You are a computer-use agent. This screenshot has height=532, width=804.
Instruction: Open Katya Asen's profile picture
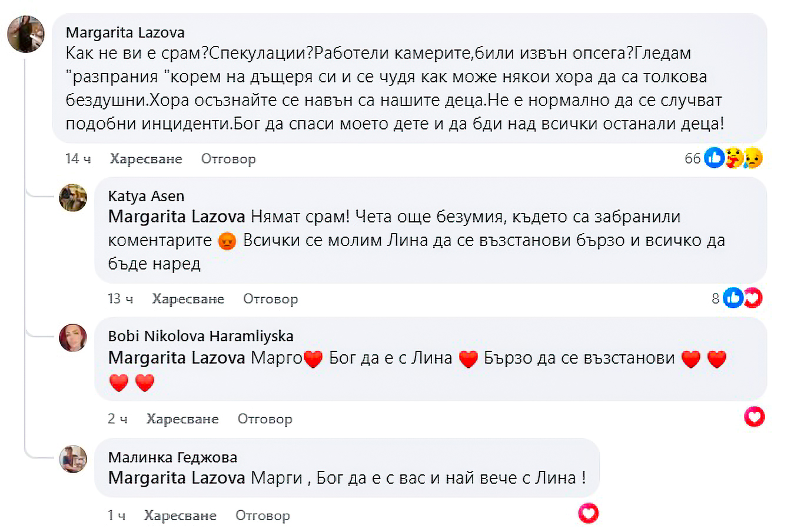(x=73, y=198)
